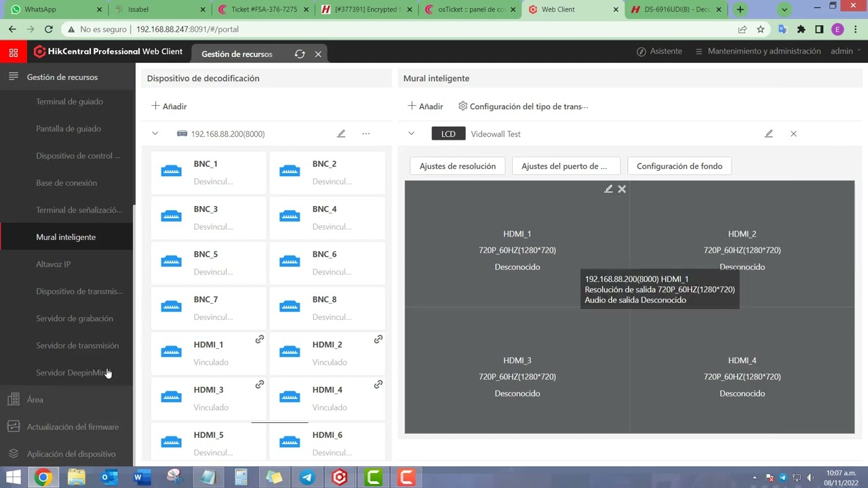The width and height of the screenshot is (868, 488).
Task: Add a smart wall with Añadir
Action: (x=425, y=106)
